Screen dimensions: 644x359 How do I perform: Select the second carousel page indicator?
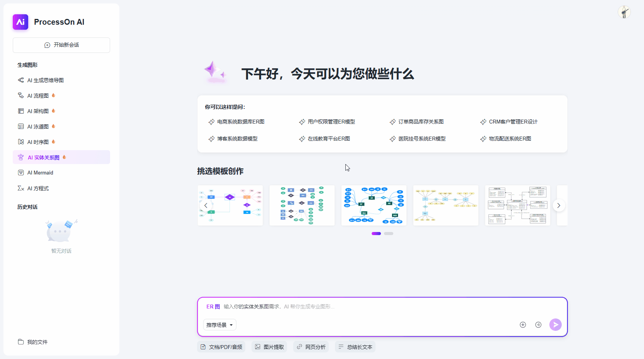[389, 234]
